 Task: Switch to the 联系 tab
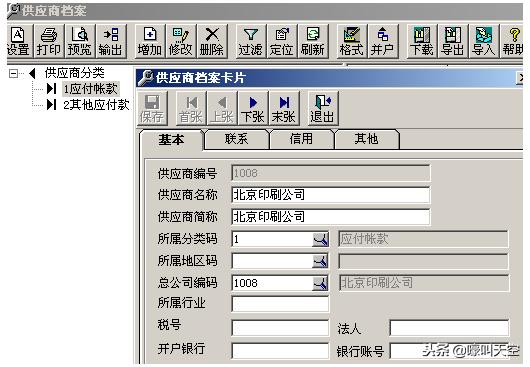point(236,139)
